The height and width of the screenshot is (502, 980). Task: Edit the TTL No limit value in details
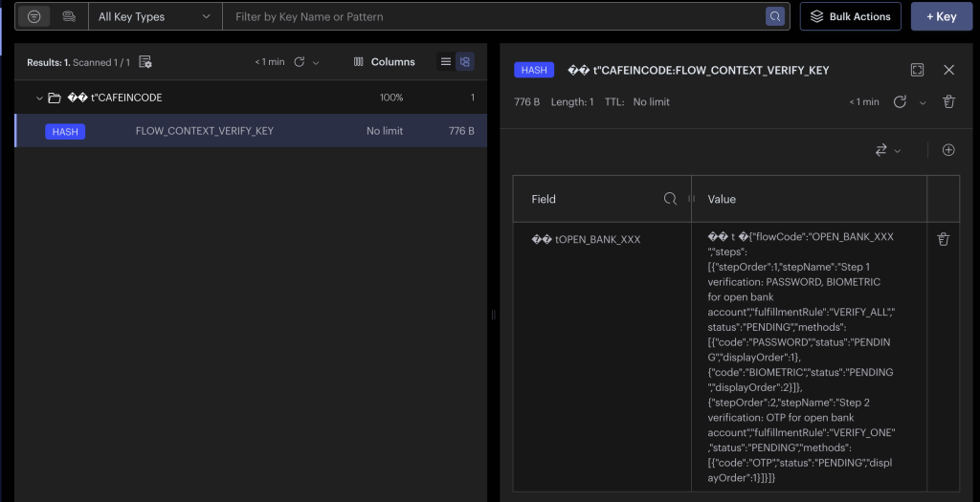(651, 101)
